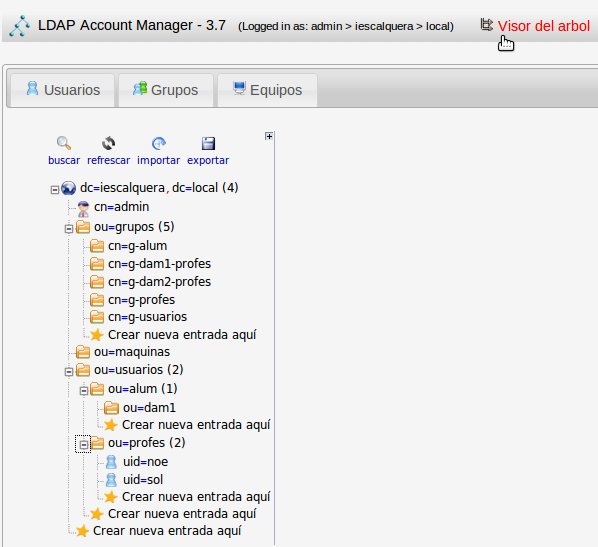The image size is (598, 547).
Task: Click the ou=grupos folder icon
Action: 83,227
